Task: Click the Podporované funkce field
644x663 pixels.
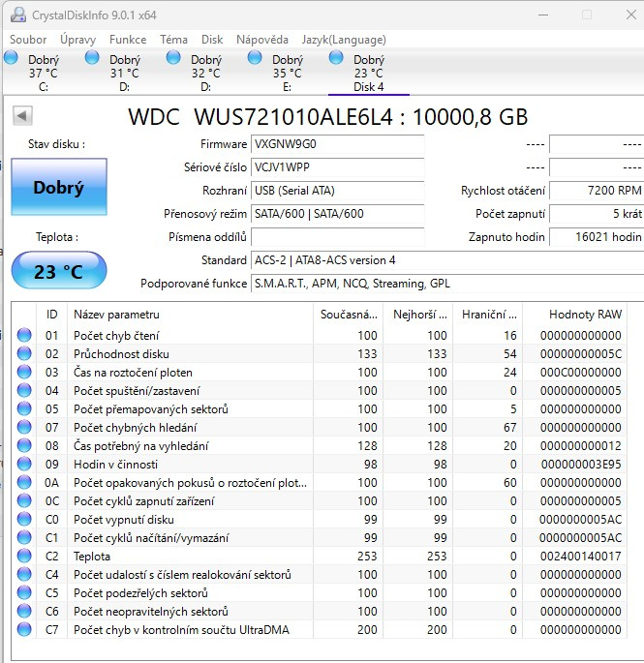Action: pyautogui.click(x=447, y=284)
